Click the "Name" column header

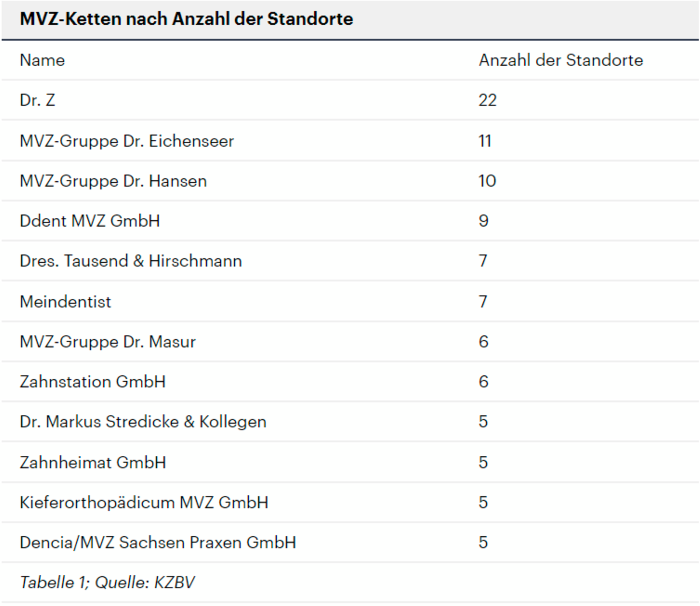click(42, 60)
